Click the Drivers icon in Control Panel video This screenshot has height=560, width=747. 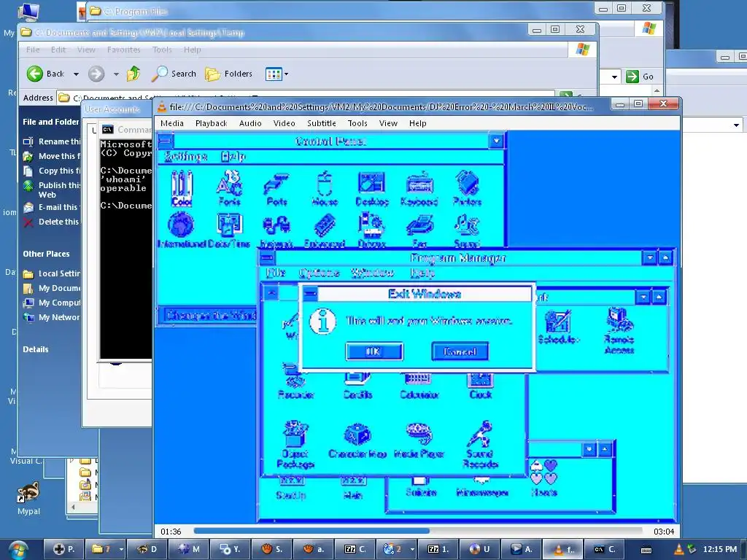(x=371, y=230)
